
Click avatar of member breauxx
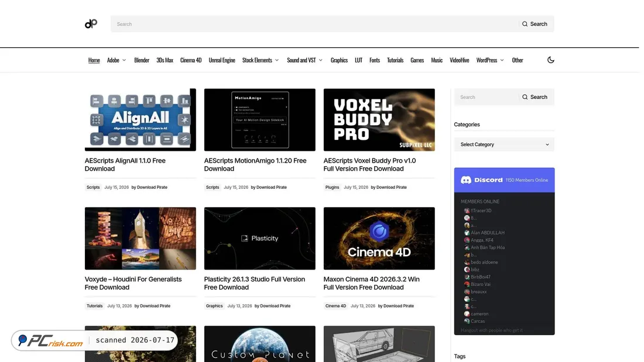pos(467,292)
